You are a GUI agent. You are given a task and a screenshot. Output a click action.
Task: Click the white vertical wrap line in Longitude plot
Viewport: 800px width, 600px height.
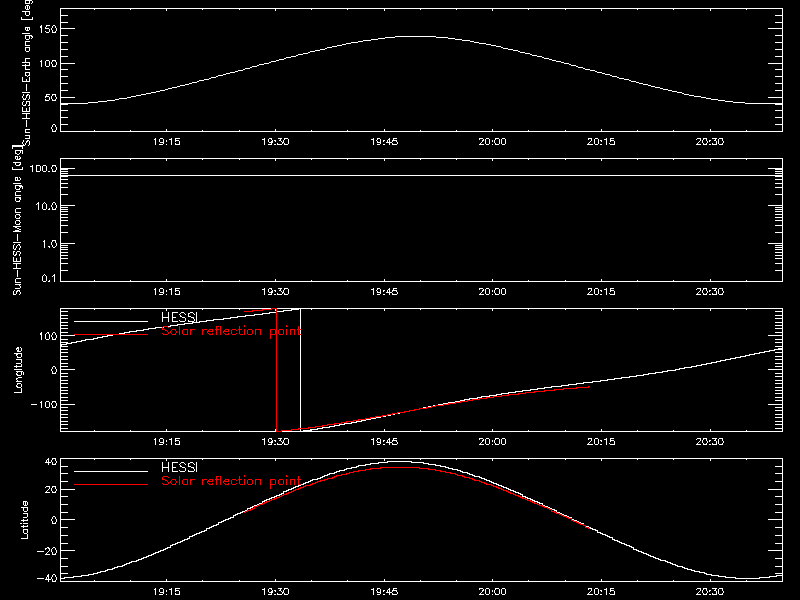[x=301, y=370]
